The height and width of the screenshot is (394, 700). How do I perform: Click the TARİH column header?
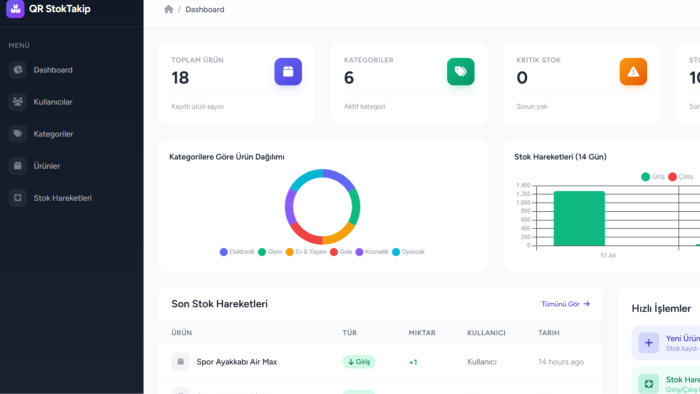pyautogui.click(x=549, y=333)
